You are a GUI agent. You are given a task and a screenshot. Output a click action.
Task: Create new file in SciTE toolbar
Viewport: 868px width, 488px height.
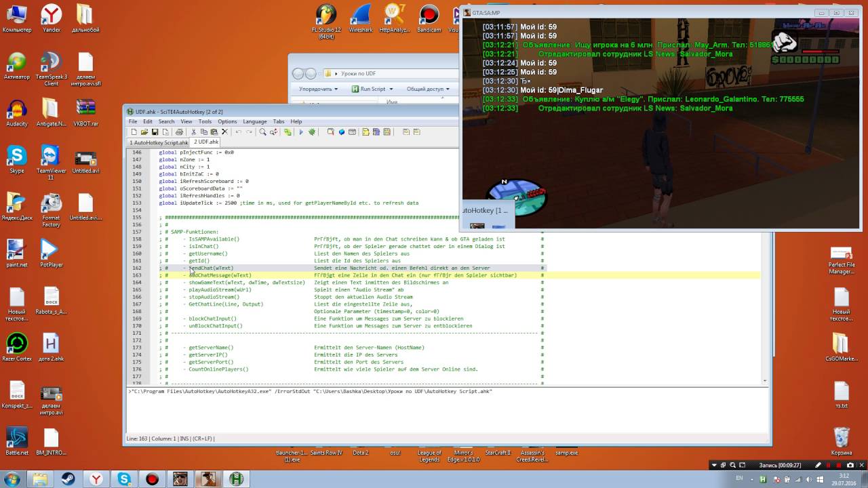click(134, 131)
